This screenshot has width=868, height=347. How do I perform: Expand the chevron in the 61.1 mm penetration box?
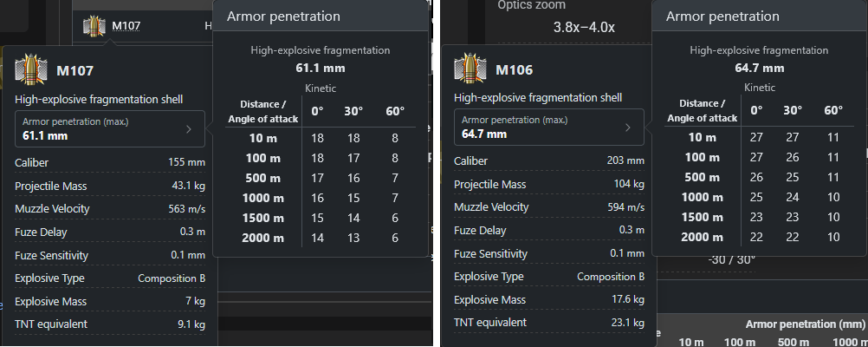188,129
